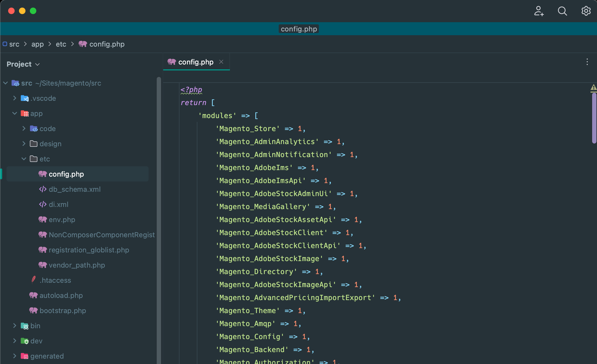
Task: Click the XML file icon beside di.xml
Action: (43, 204)
